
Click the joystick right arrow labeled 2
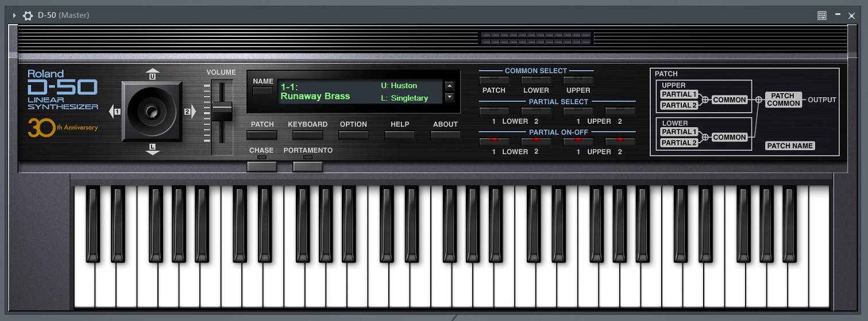[190, 112]
